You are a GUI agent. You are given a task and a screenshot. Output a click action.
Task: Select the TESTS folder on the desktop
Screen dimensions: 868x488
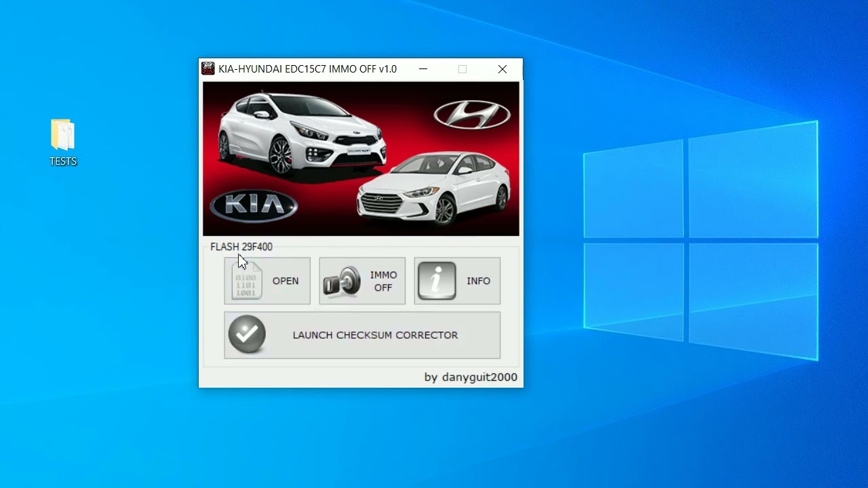63,143
